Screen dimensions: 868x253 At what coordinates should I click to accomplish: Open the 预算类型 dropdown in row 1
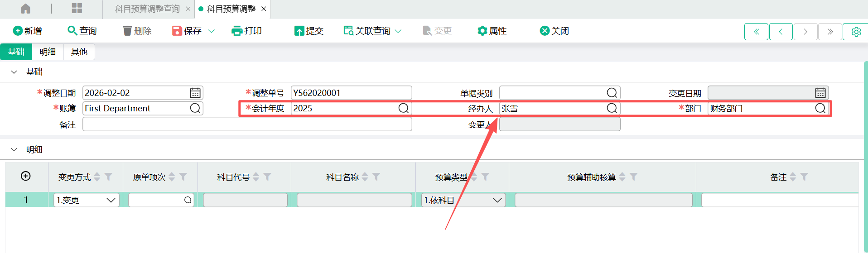pyautogui.click(x=497, y=200)
